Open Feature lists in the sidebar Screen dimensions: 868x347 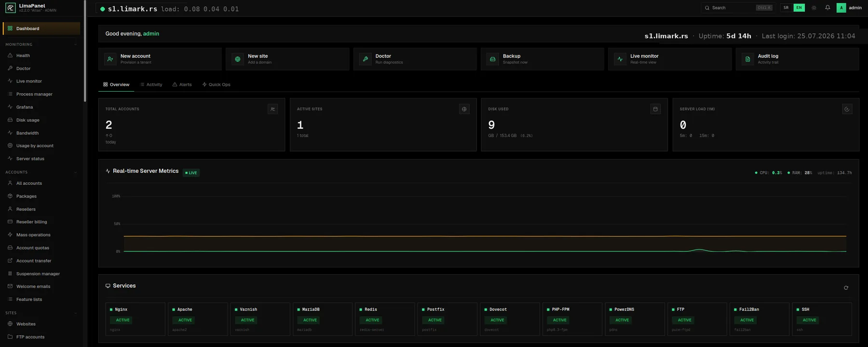pos(41,299)
